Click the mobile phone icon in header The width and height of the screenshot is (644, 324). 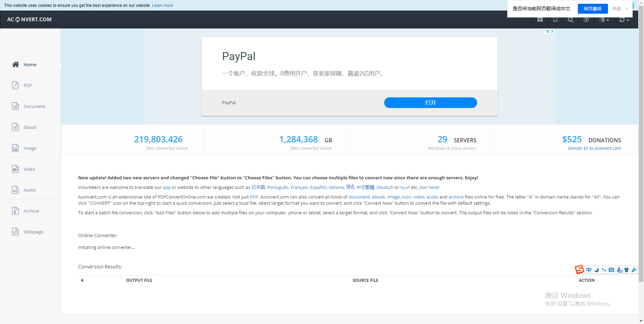(555, 20)
